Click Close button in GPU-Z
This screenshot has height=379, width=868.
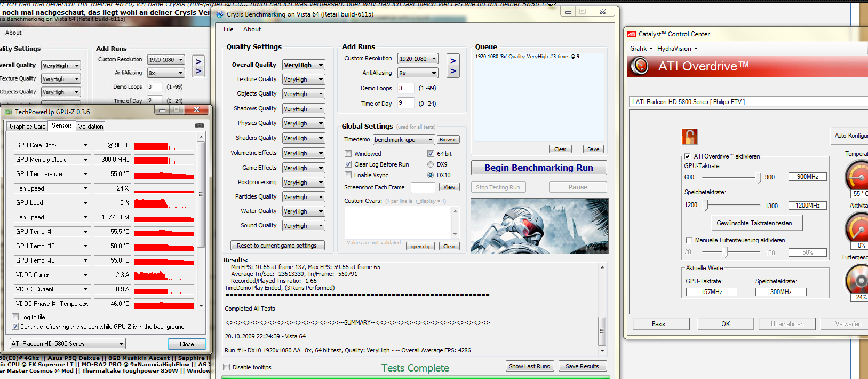(187, 344)
